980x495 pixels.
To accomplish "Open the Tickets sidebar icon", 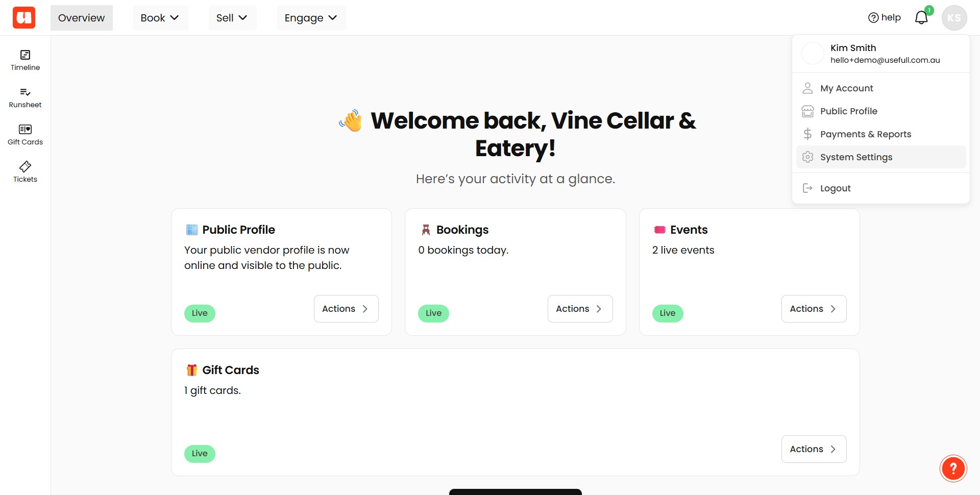I will click(25, 172).
